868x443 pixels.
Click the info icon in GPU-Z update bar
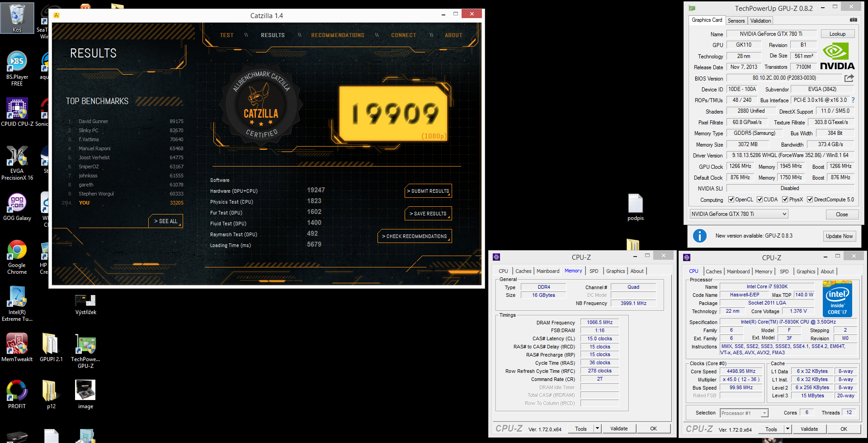(699, 236)
